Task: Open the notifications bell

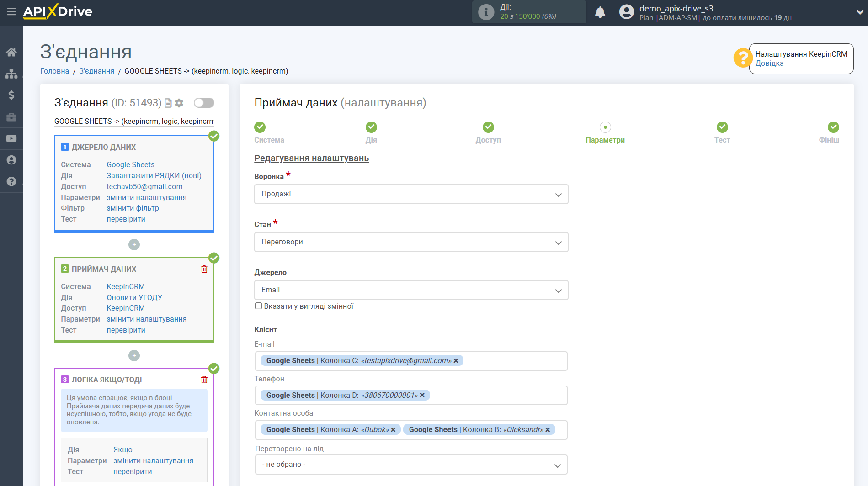Action: click(600, 12)
